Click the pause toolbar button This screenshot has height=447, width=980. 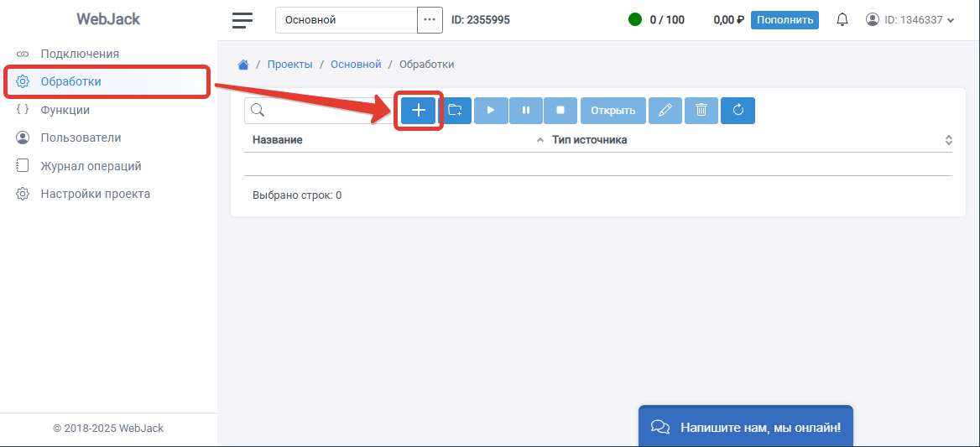[x=525, y=111]
